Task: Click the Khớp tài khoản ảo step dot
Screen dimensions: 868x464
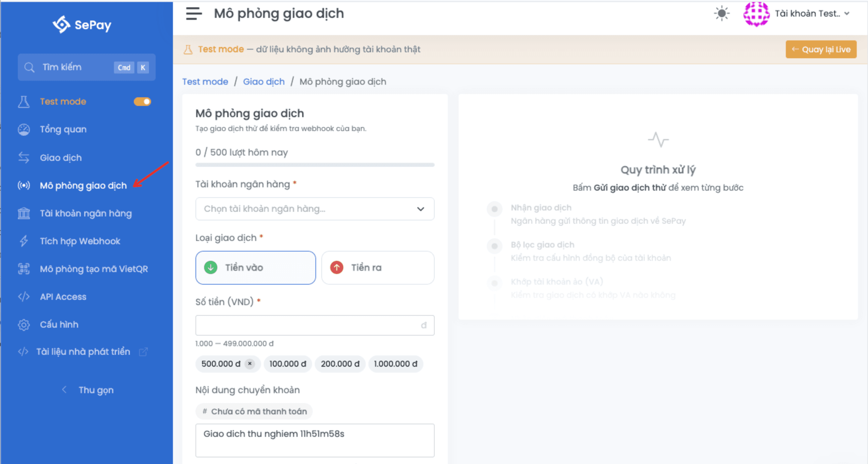Action: (x=495, y=284)
